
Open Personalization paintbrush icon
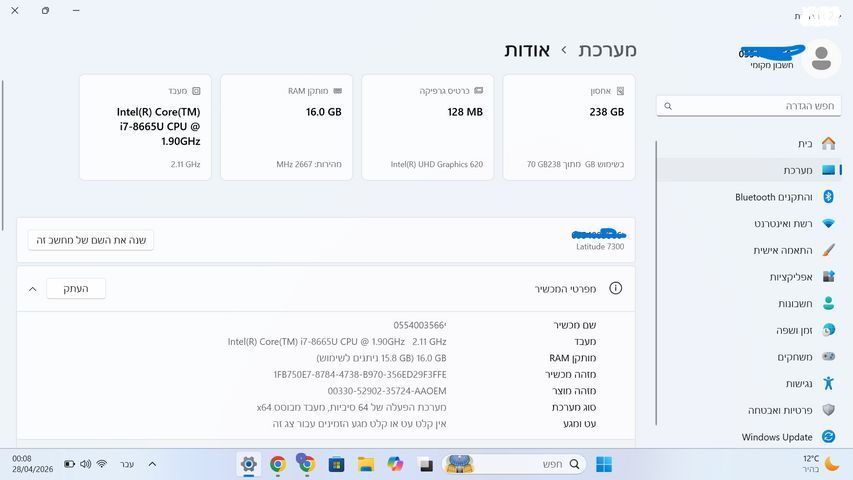pos(828,250)
